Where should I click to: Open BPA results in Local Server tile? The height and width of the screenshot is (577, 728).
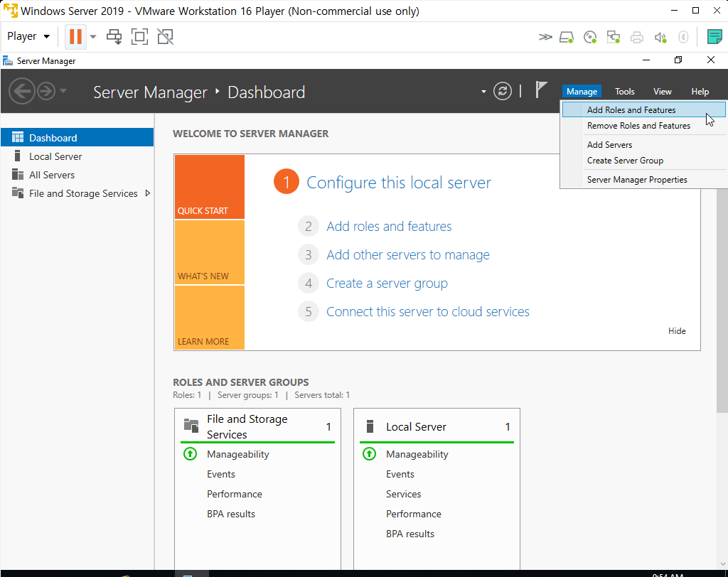(410, 534)
